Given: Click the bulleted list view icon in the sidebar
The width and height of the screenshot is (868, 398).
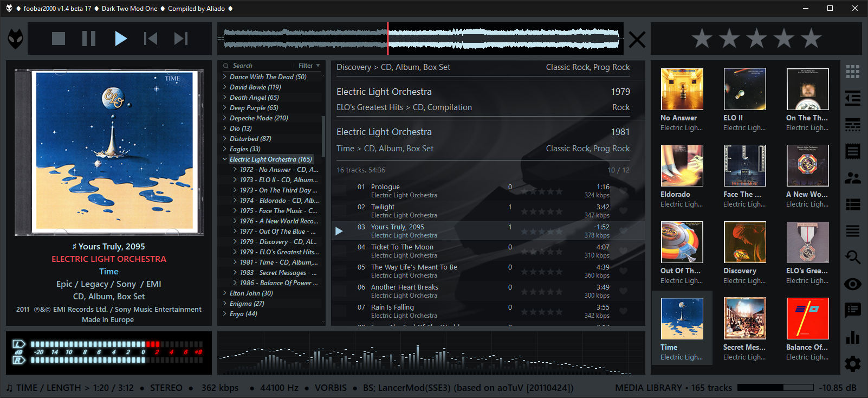Looking at the screenshot, I should (853, 204).
